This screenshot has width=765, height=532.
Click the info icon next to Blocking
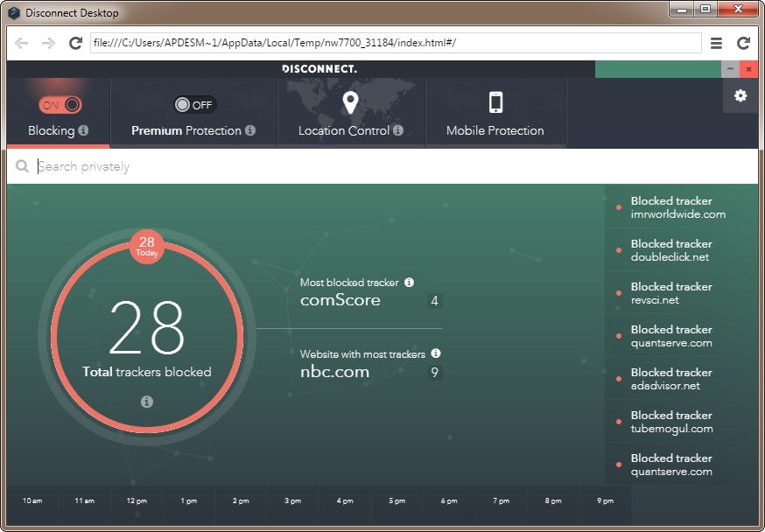click(x=84, y=131)
